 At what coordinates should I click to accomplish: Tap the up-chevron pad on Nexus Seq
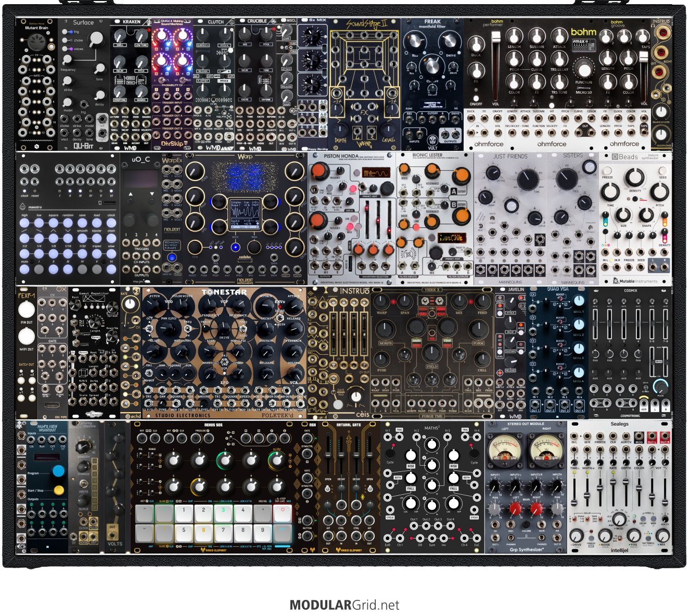pyautogui.click(x=144, y=513)
